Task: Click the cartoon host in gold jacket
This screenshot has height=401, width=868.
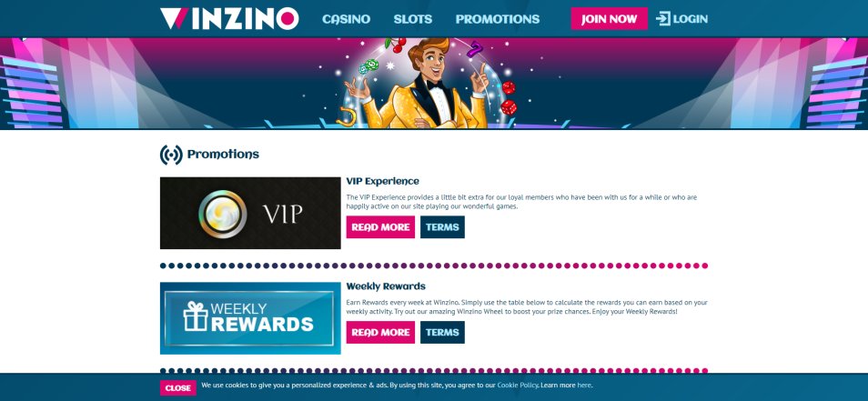Action: point(423,84)
